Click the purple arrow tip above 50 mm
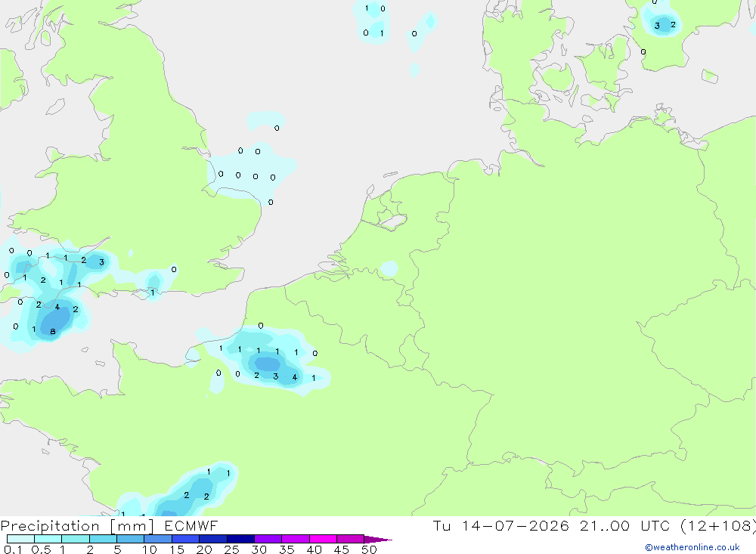Screen dimensions: 756x554 [378, 540]
